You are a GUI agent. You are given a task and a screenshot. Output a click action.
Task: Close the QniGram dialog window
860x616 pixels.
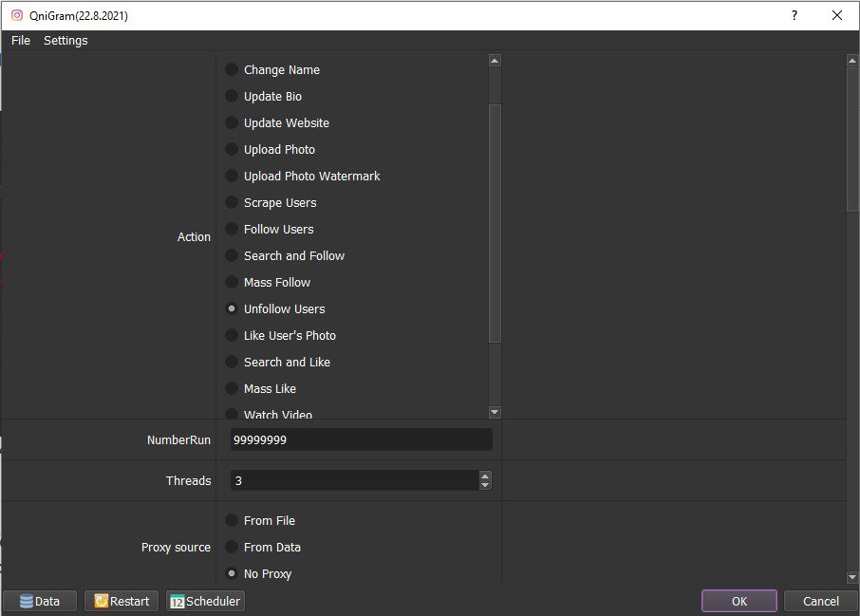[x=837, y=15]
